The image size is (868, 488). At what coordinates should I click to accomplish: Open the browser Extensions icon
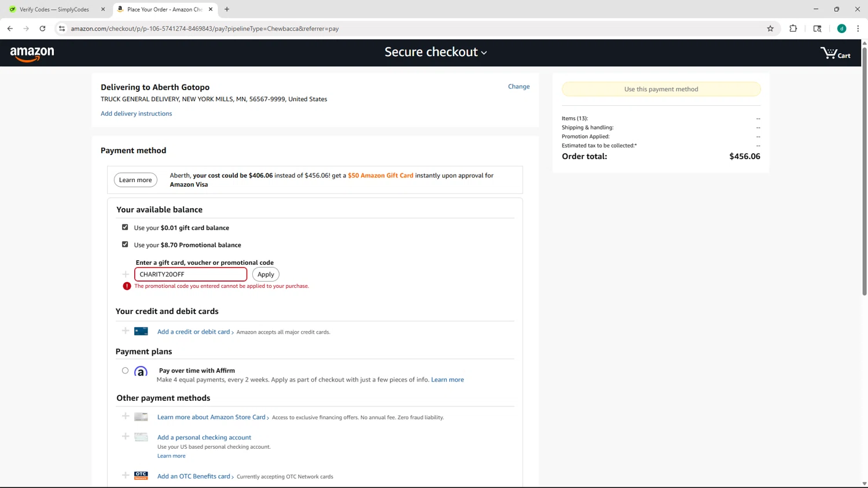793,28
